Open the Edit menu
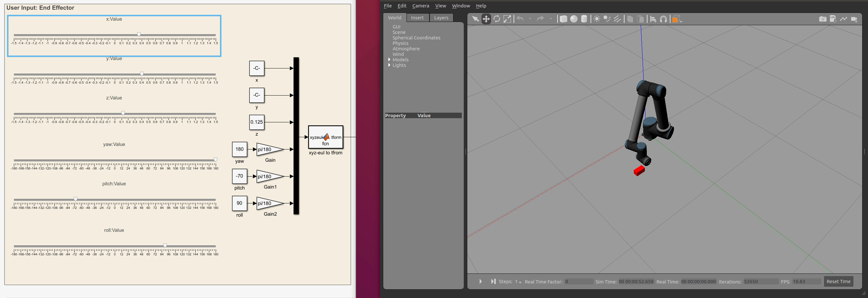 [402, 6]
